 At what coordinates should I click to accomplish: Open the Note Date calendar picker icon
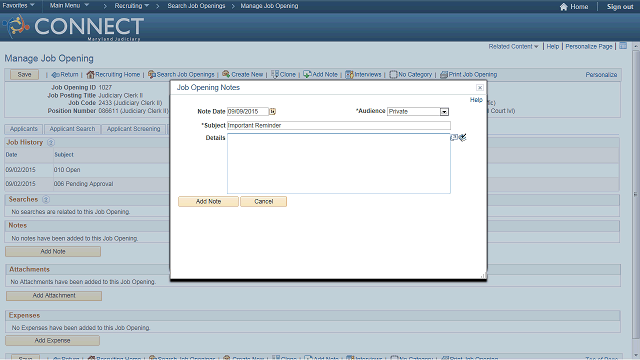(272, 111)
